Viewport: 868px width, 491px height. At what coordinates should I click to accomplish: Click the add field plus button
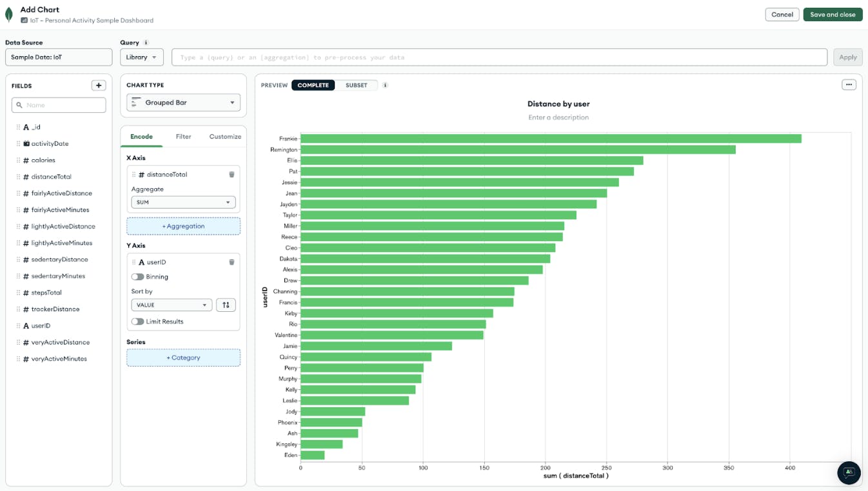[99, 85]
